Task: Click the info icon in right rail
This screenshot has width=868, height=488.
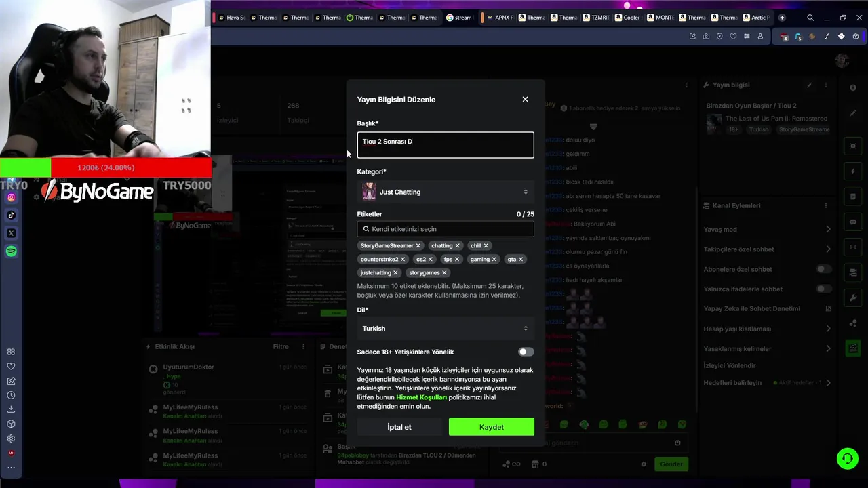Action: click(x=853, y=88)
